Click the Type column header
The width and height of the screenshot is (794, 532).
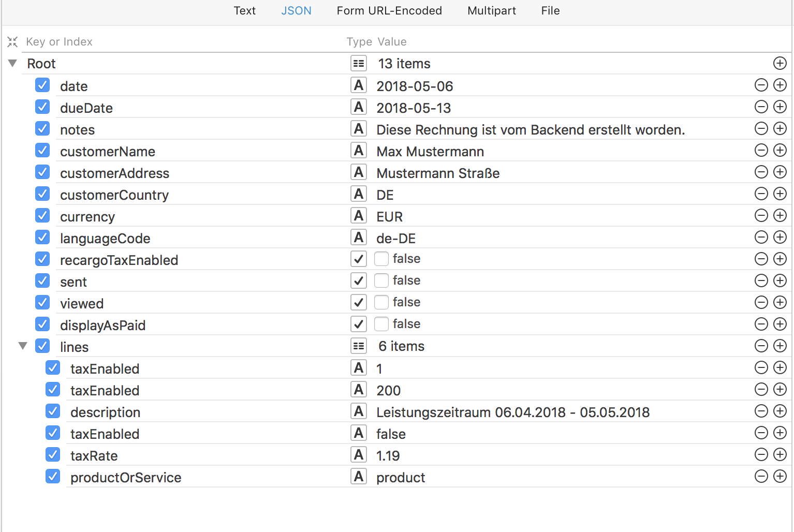tap(359, 41)
